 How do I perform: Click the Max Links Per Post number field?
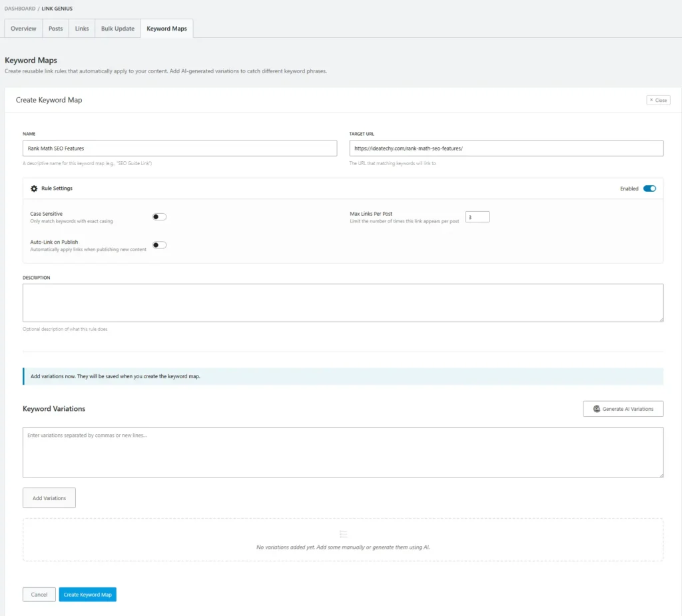click(x=477, y=216)
